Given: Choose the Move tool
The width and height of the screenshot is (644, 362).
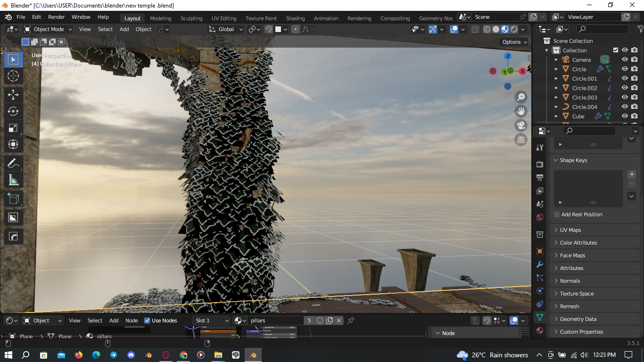Looking at the screenshot, I should coord(13,94).
